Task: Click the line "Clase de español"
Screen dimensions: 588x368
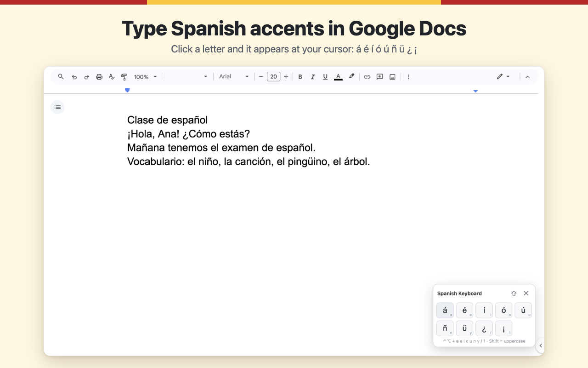Action: point(168,120)
